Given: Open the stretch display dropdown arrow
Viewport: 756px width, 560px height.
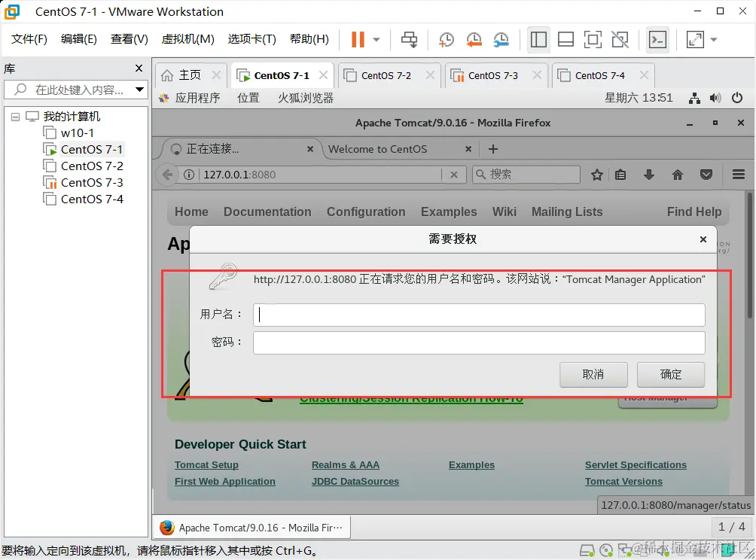Looking at the screenshot, I should [x=714, y=40].
